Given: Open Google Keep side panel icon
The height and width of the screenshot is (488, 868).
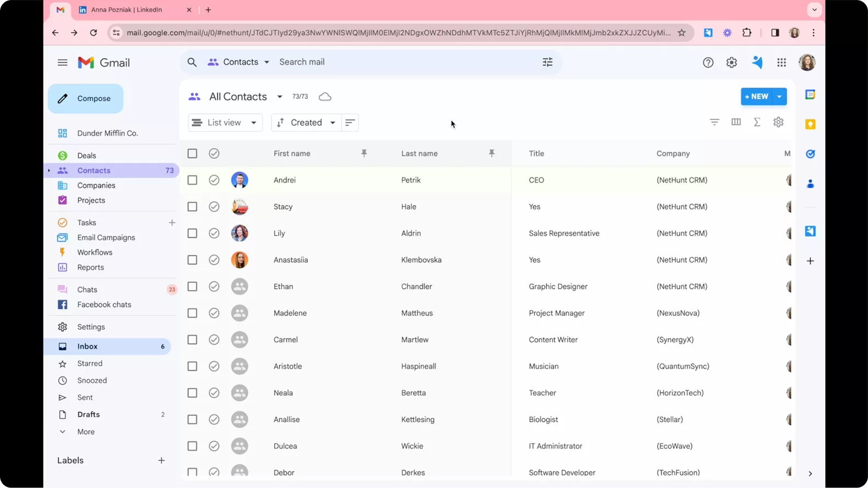Looking at the screenshot, I should point(810,124).
